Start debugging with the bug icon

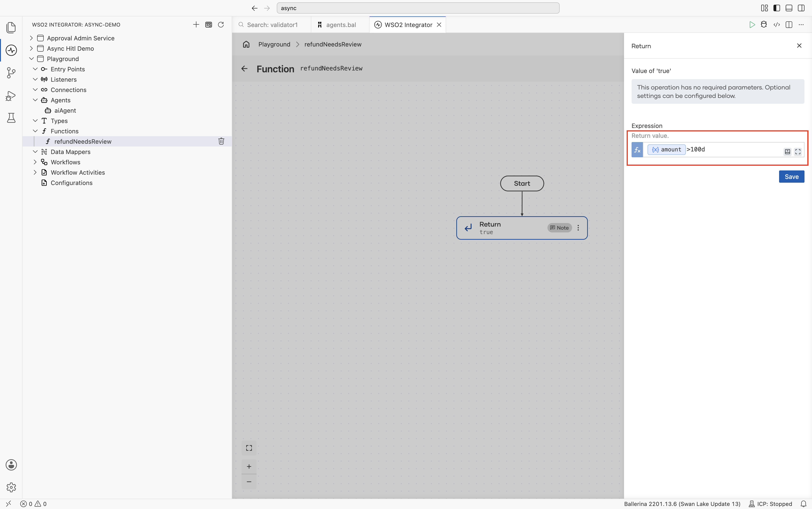[764, 25]
